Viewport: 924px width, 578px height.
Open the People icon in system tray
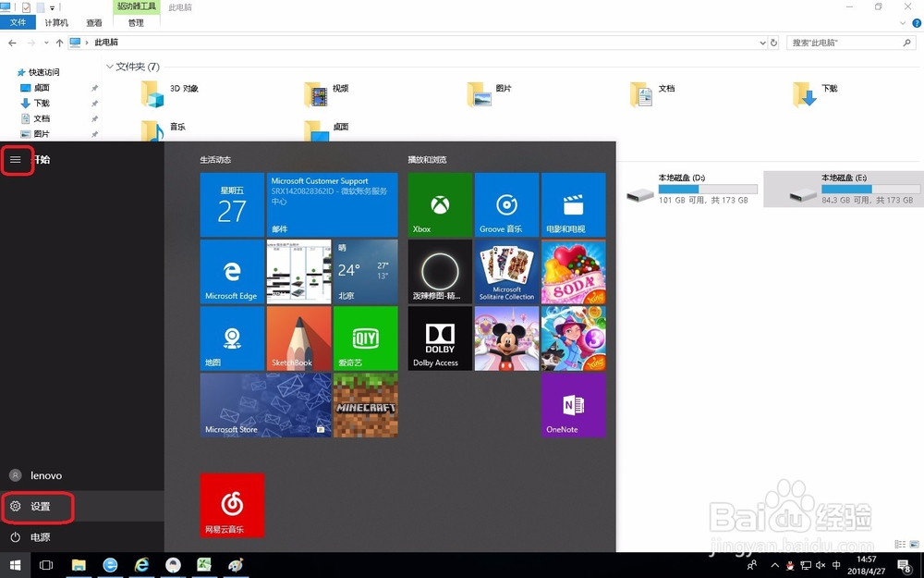(752, 565)
